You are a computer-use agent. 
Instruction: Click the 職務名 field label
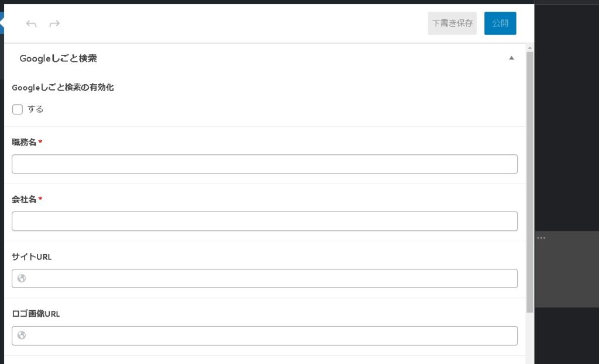25,142
